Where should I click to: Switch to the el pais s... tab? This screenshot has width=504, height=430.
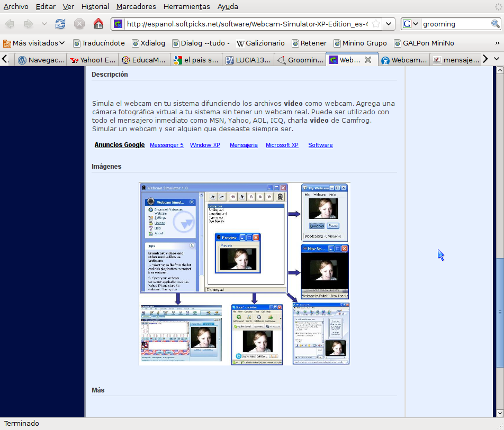[196, 60]
